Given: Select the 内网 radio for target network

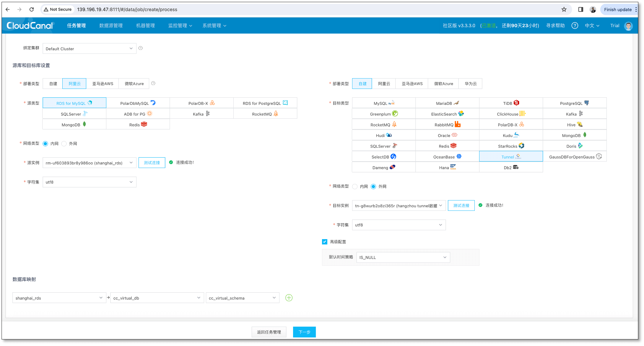Looking at the screenshot, I should click(x=355, y=187).
